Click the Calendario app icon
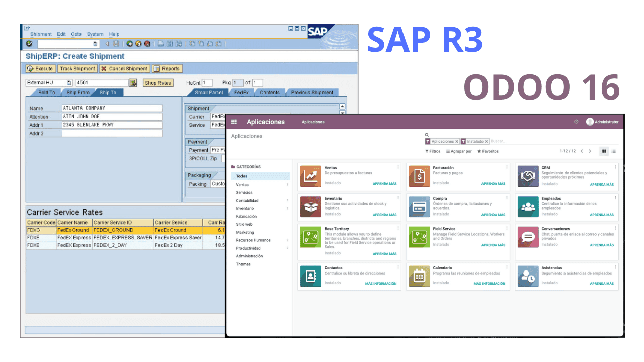The width and height of the screenshot is (644, 362). (x=420, y=276)
